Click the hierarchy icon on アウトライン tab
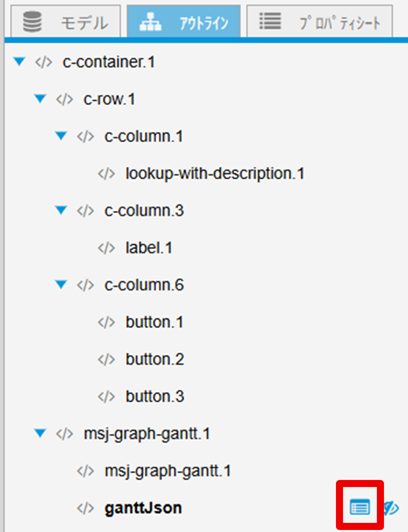Viewport: 408px width, 532px height. tap(150, 22)
